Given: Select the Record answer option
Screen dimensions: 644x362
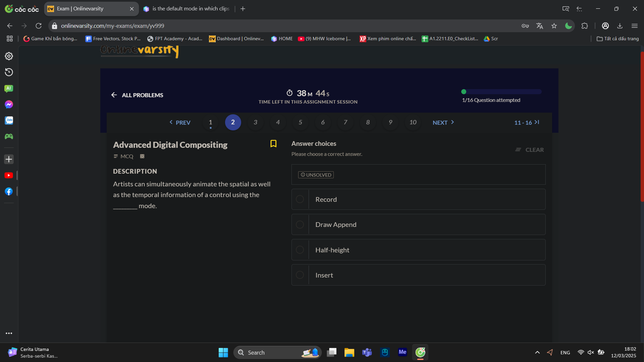Looking at the screenshot, I should [x=300, y=199].
